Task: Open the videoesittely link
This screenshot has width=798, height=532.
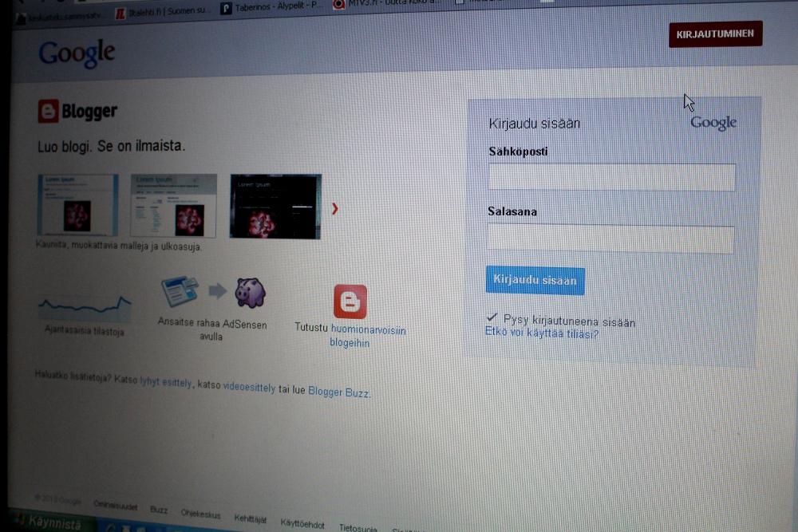Action: coord(249,387)
